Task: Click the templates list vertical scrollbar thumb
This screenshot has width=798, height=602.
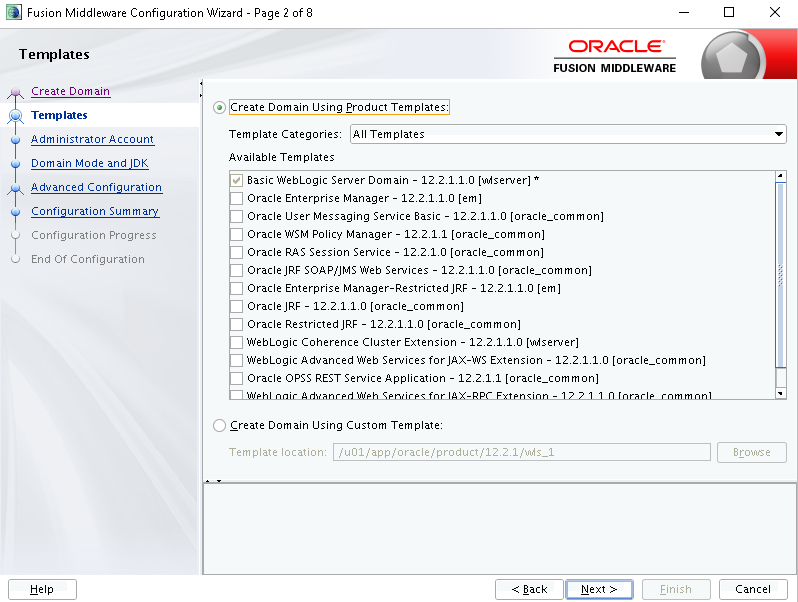Action: tap(780, 275)
